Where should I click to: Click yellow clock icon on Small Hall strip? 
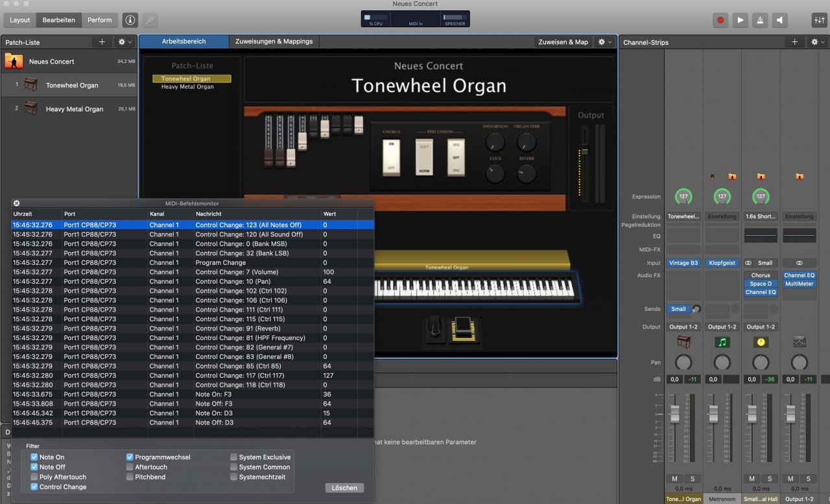coord(761,341)
